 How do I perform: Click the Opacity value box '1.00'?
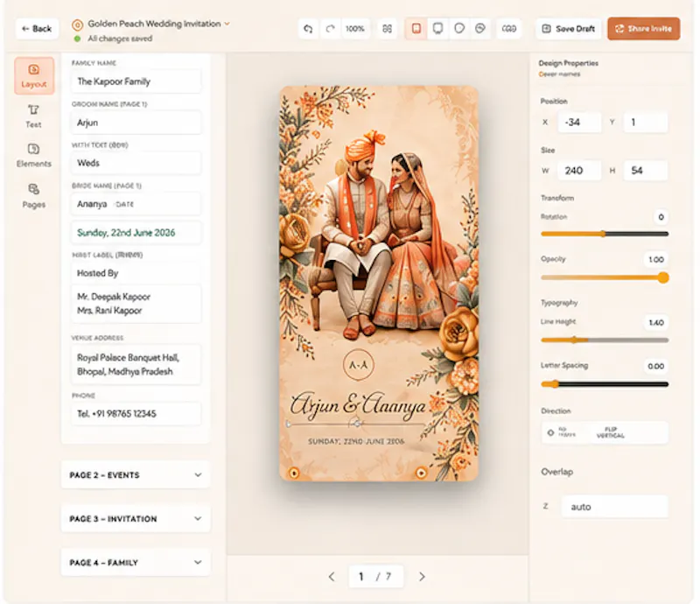click(655, 260)
